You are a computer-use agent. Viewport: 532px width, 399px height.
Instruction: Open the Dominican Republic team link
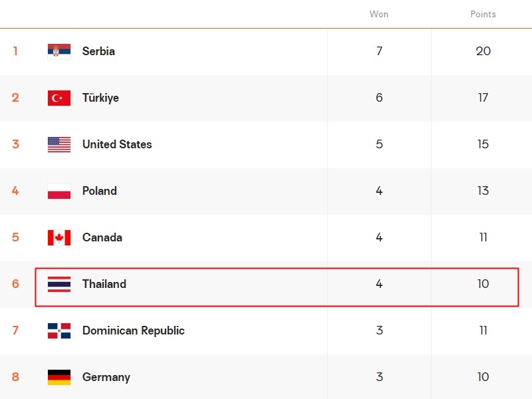coord(133,331)
